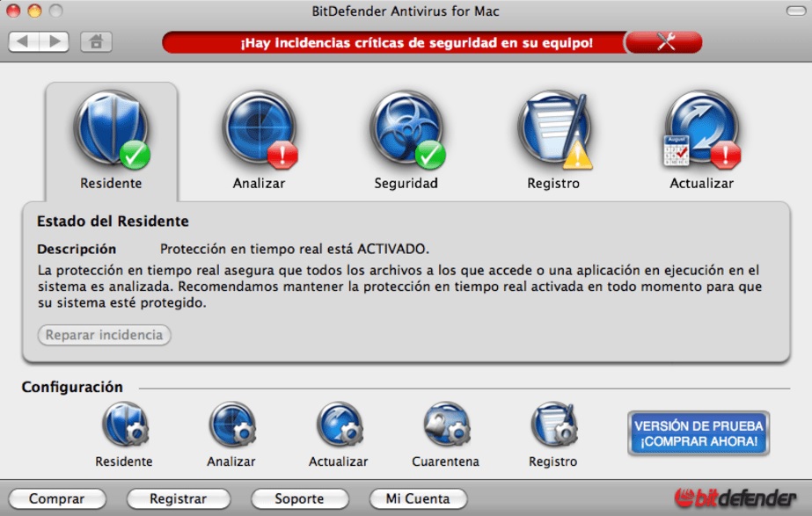Go back with the left arrow button
Screen dimensions: 812x516
point(23,41)
